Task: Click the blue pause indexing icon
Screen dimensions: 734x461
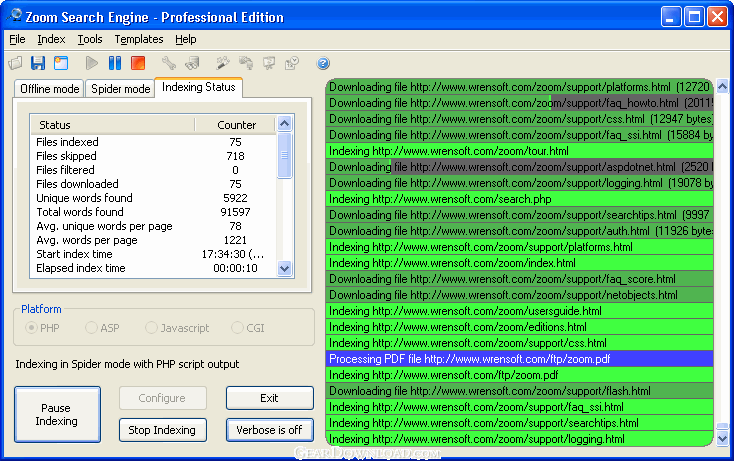Action: tap(115, 63)
